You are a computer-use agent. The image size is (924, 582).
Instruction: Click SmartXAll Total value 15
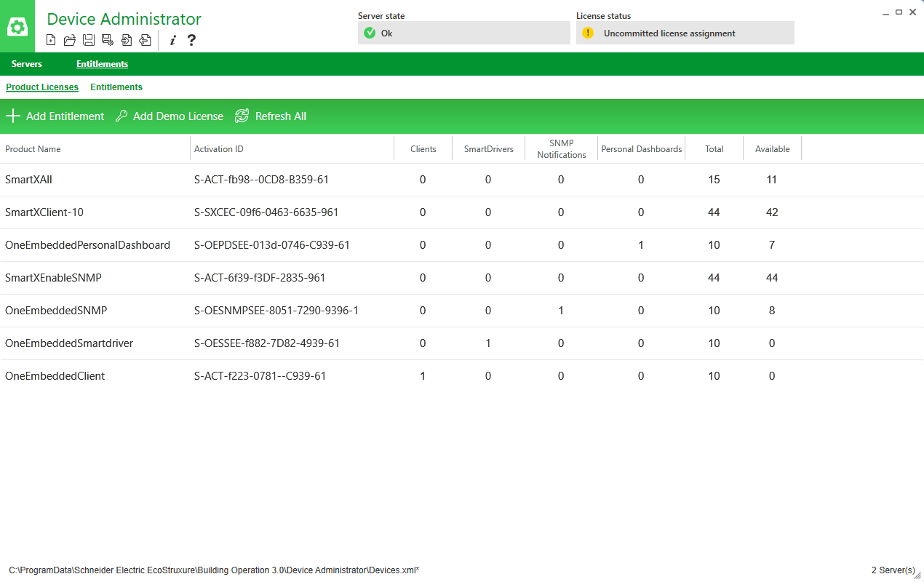tap(714, 180)
